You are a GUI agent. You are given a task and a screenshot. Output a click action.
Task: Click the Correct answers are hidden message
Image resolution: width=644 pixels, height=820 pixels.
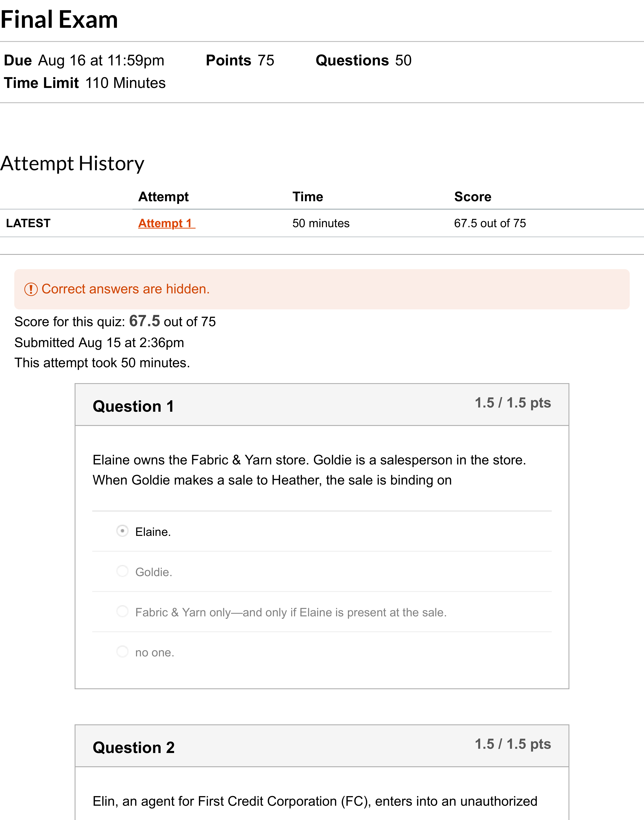[x=126, y=289]
